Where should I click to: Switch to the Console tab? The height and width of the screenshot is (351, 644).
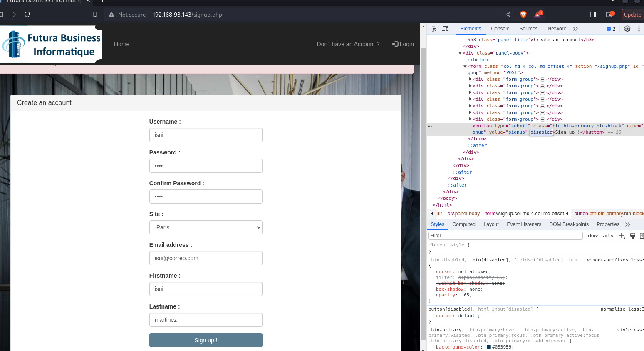500,29
